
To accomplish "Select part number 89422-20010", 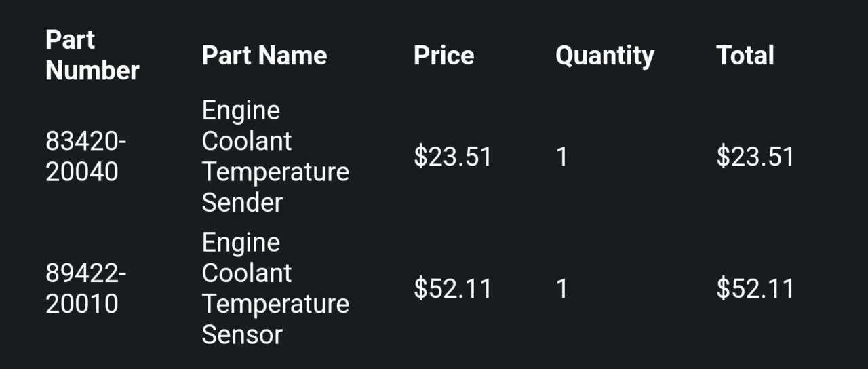I will (86, 288).
